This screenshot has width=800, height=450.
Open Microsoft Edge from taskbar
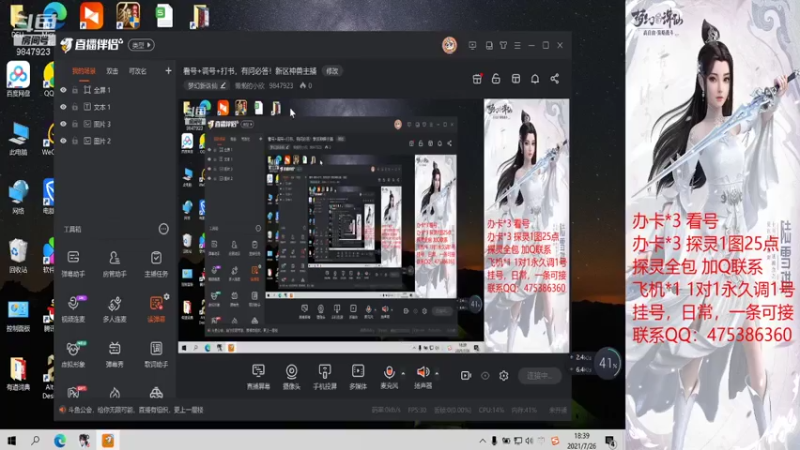pyautogui.click(x=60, y=440)
